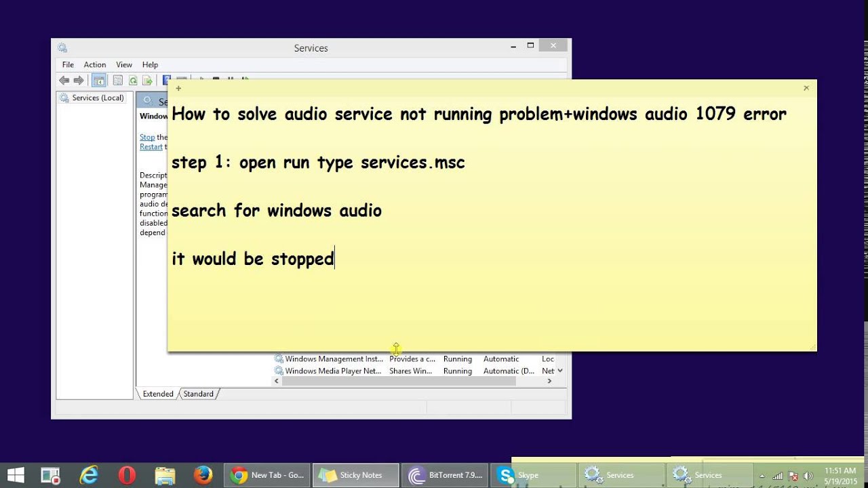Delete the sticky note with its X icon

tap(806, 88)
